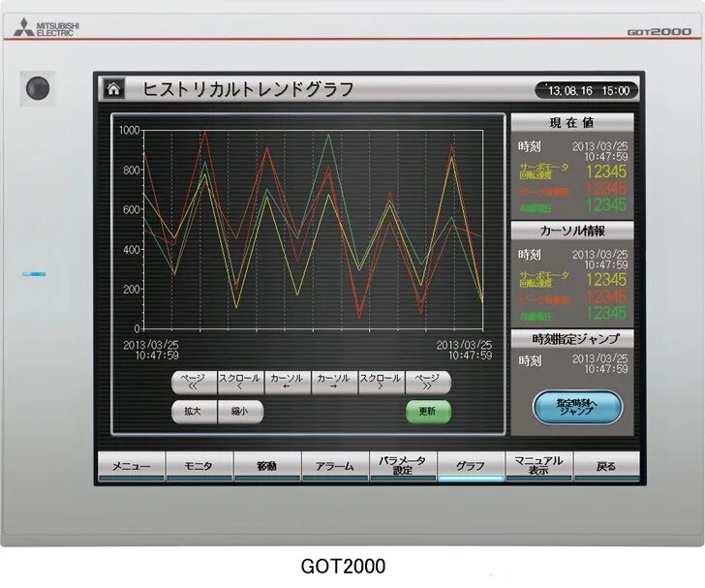The image size is (705, 588).
Task: Tap the date-time display '13.08.16 15:00
Action: coord(587,90)
